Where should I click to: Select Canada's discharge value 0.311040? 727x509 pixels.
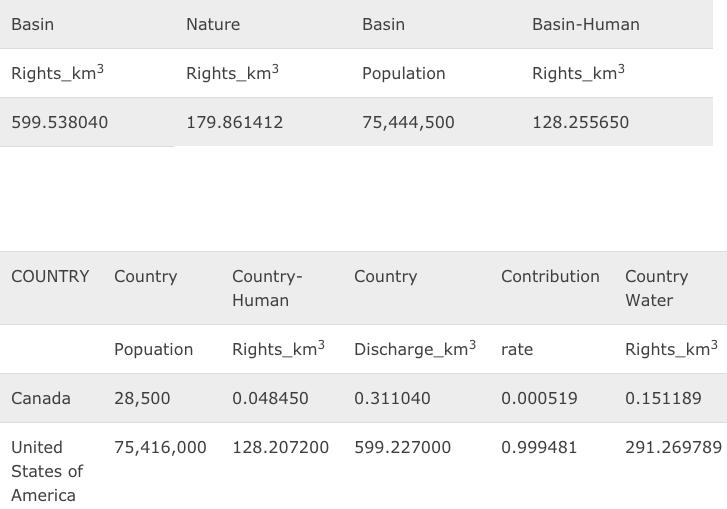pos(392,398)
